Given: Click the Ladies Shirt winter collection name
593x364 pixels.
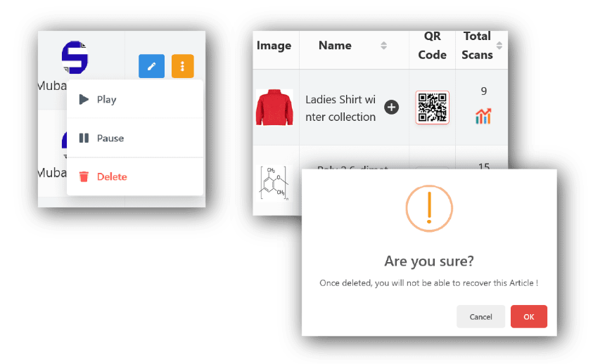Looking at the screenshot, I should tap(340, 108).
